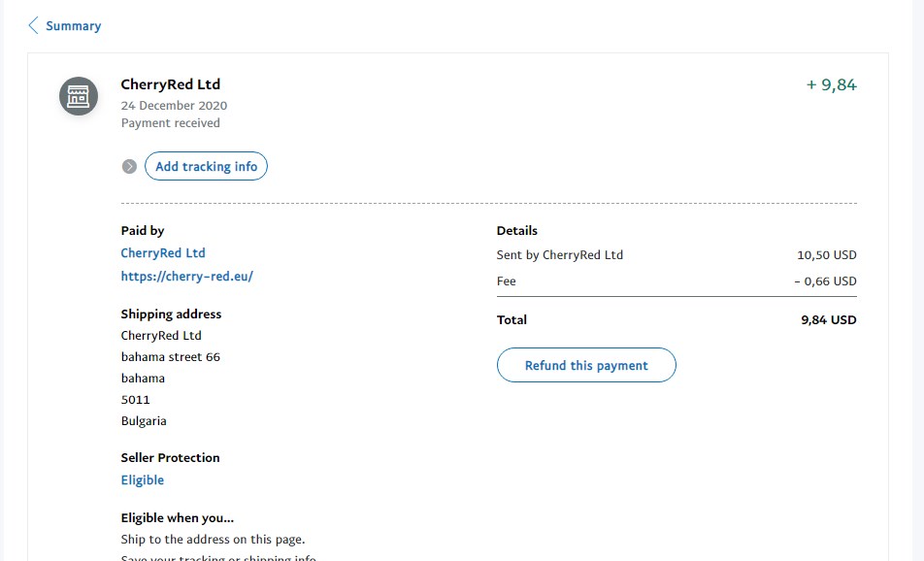Click the Fee amount of 0,66 USD
The image size is (924, 561).
(825, 281)
